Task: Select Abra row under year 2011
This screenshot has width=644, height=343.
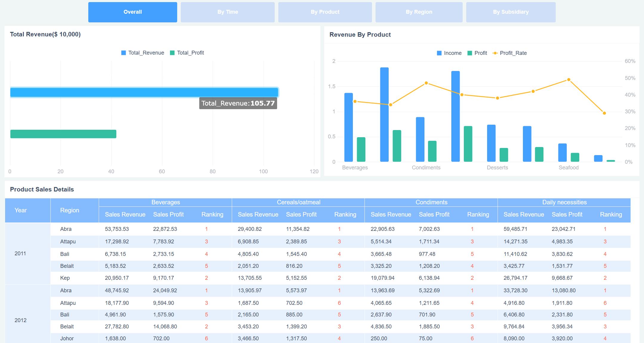Action: point(66,229)
